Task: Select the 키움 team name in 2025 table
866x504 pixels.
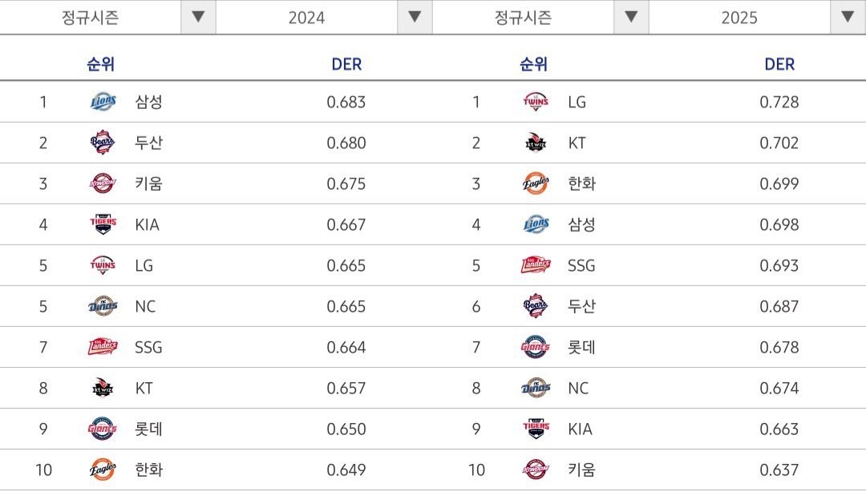Action: (581, 470)
